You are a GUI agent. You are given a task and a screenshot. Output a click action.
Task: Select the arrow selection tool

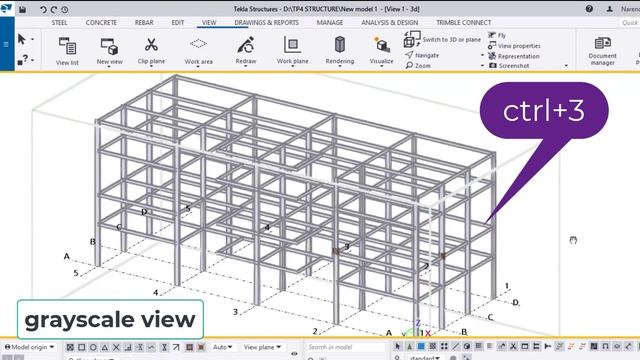[22, 39]
